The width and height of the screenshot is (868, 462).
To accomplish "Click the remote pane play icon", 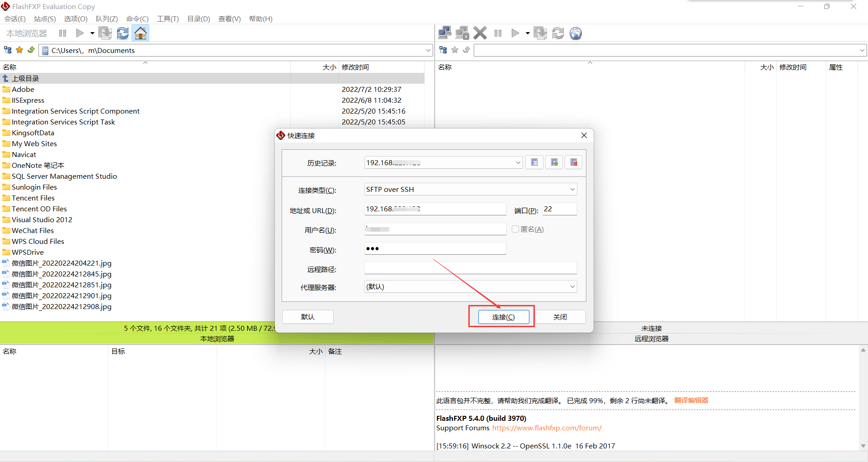I will point(515,33).
